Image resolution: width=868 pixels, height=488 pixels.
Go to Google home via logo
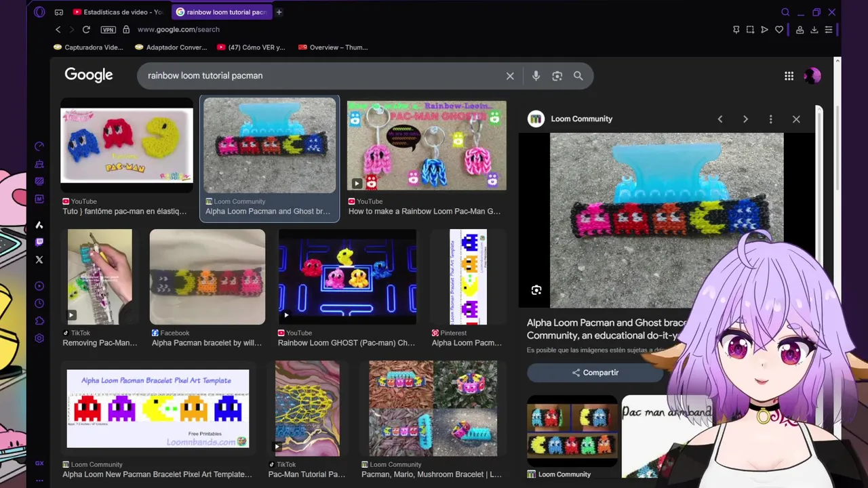pyautogui.click(x=89, y=75)
